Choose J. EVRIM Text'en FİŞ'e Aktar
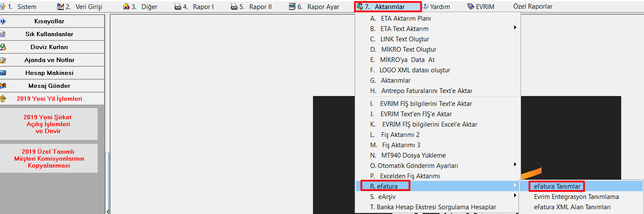 tap(438, 114)
